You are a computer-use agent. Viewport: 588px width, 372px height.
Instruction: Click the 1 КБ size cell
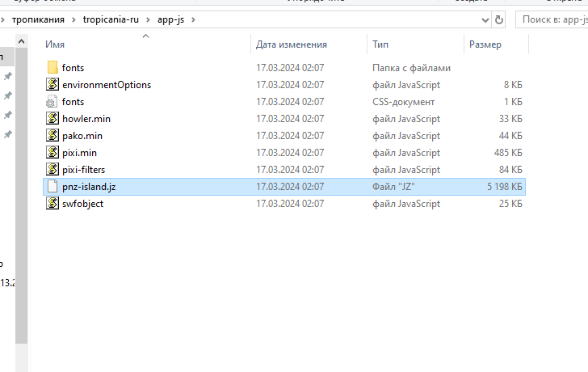pyautogui.click(x=513, y=102)
